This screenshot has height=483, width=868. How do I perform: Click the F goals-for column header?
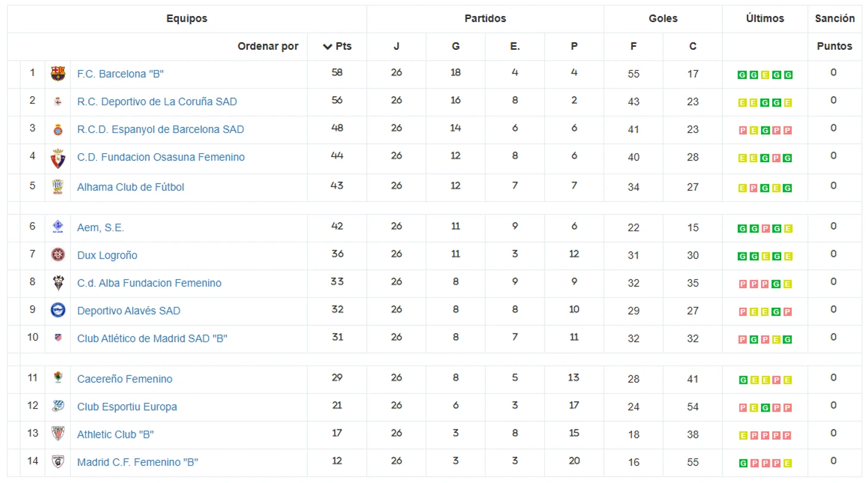[x=633, y=46]
